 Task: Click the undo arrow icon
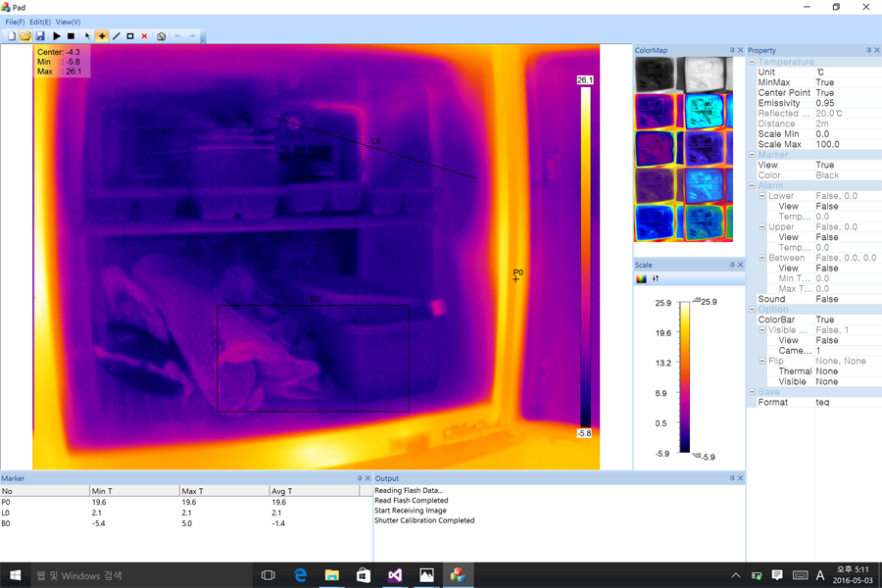coord(177,36)
